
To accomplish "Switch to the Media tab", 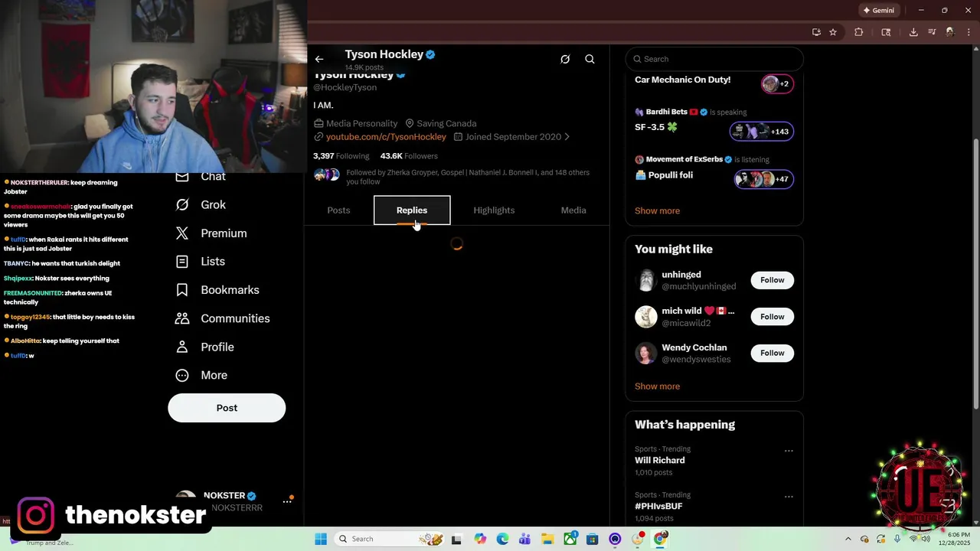I will (573, 210).
